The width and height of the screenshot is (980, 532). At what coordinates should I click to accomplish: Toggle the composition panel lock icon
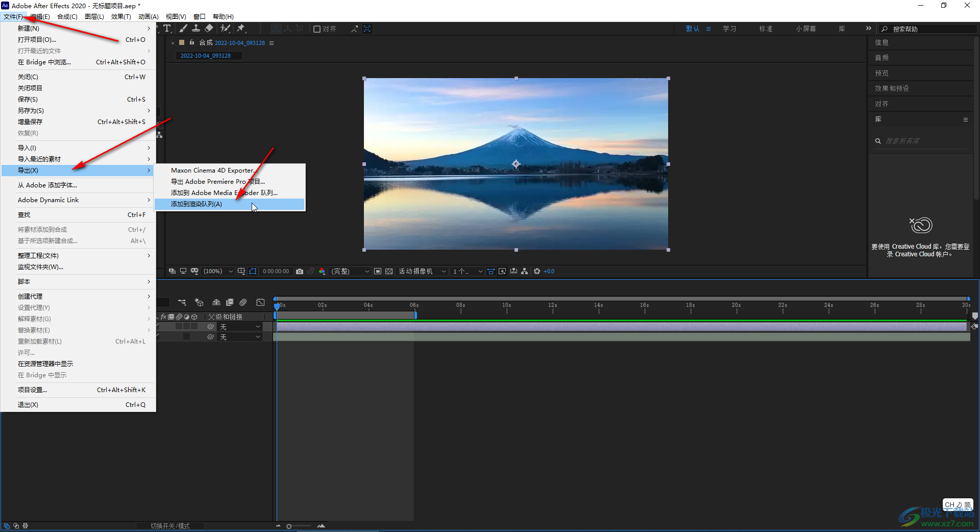tap(192, 42)
